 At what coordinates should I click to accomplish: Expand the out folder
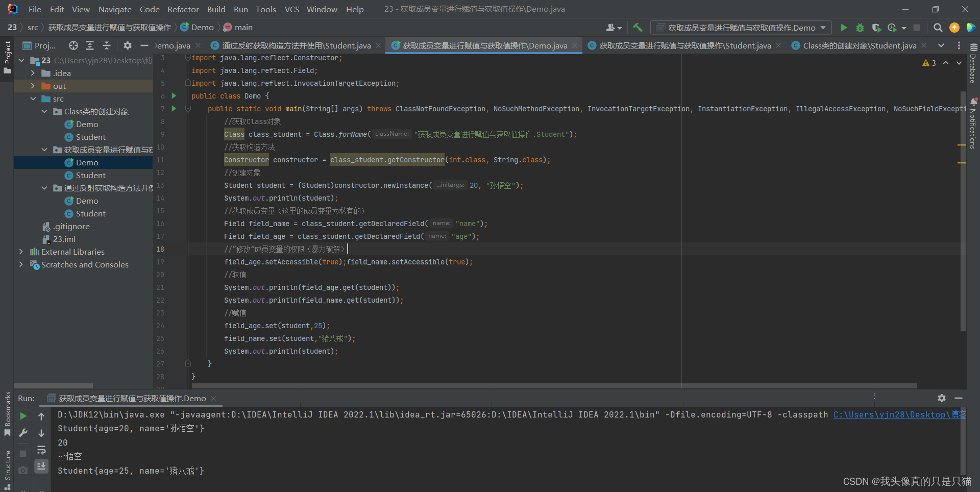33,86
